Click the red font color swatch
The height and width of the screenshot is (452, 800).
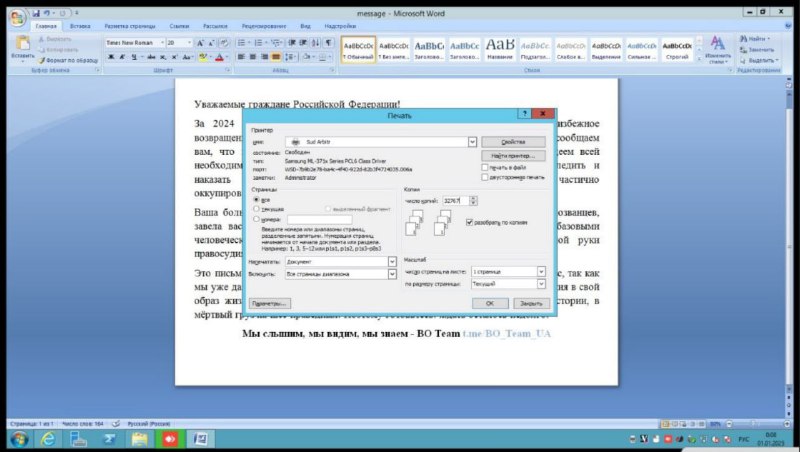click(x=220, y=57)
